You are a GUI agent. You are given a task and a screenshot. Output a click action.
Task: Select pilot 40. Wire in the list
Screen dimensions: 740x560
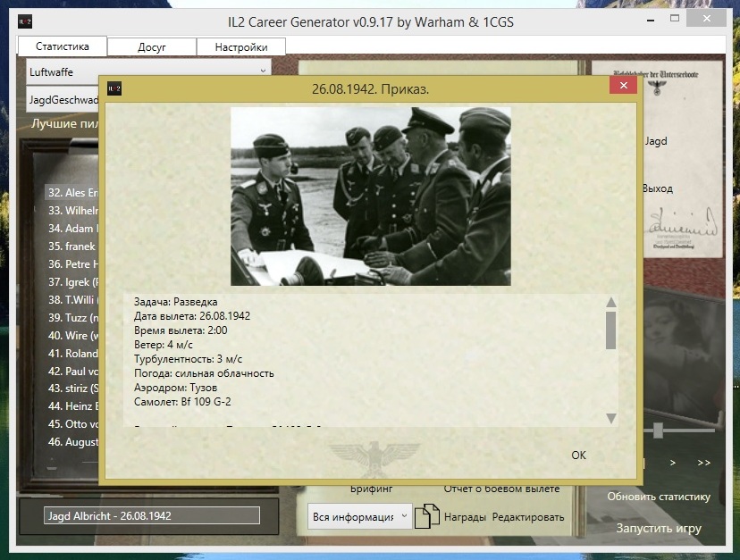click(72, 336)
